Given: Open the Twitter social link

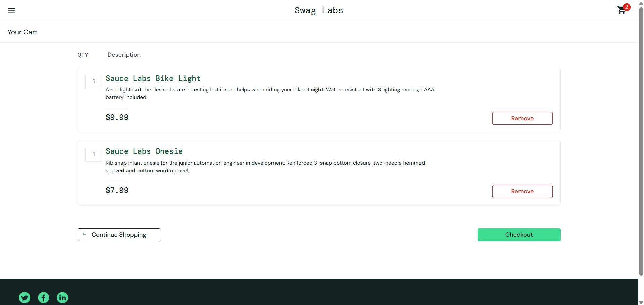Looking at the screenshot, I should [24, 297].
